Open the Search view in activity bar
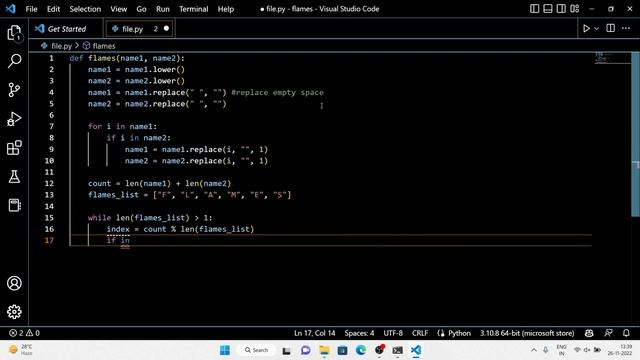The height and width of the screenshot is (360, 640). coord(14,61)
